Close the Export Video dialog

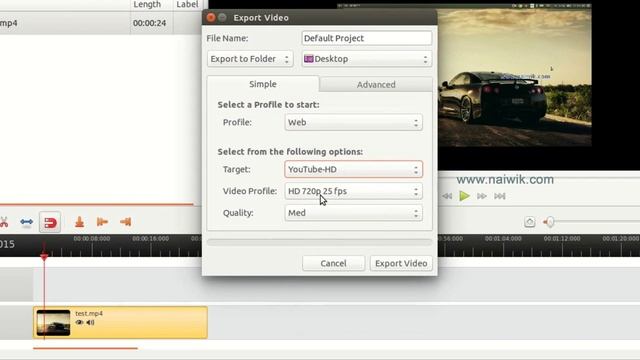pyautogui.click(x=211, y=18)
